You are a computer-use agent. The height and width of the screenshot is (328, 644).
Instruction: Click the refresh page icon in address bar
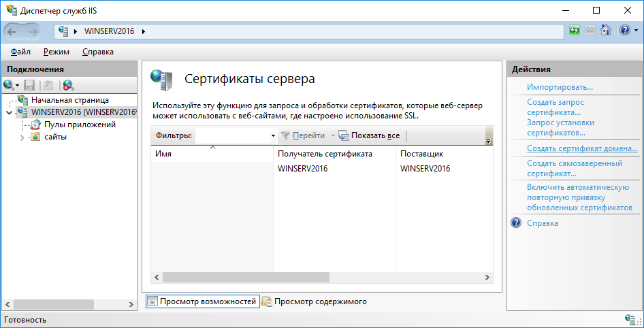[x=575, y=31]
